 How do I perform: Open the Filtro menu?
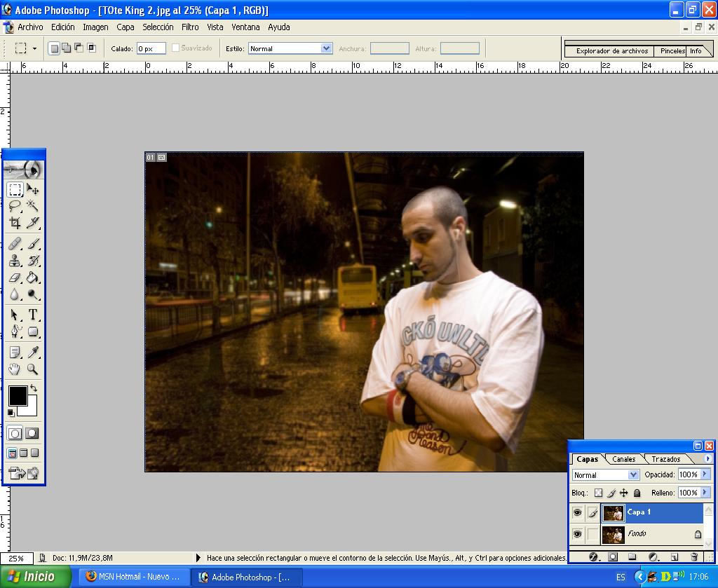click(190, 27)
